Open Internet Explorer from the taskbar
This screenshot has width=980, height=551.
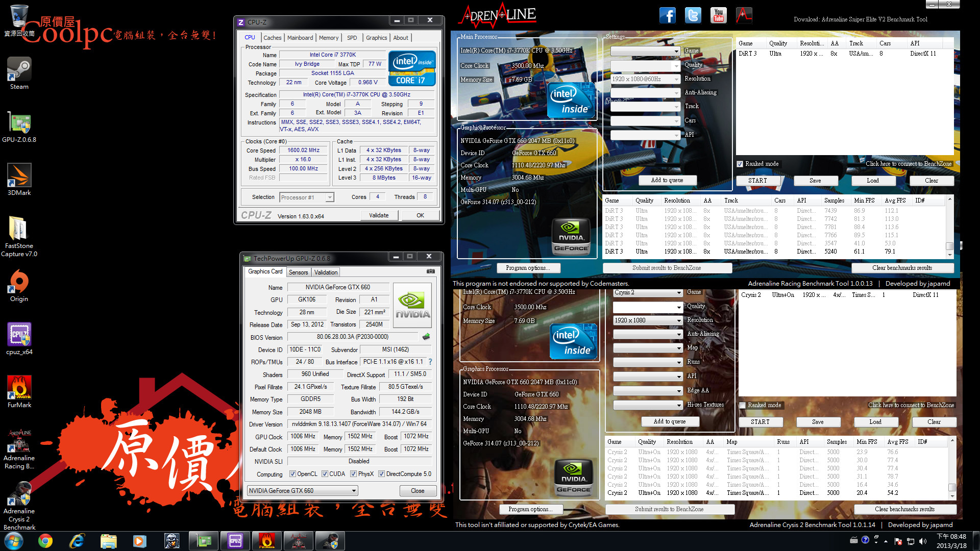(x=77, y=541)
